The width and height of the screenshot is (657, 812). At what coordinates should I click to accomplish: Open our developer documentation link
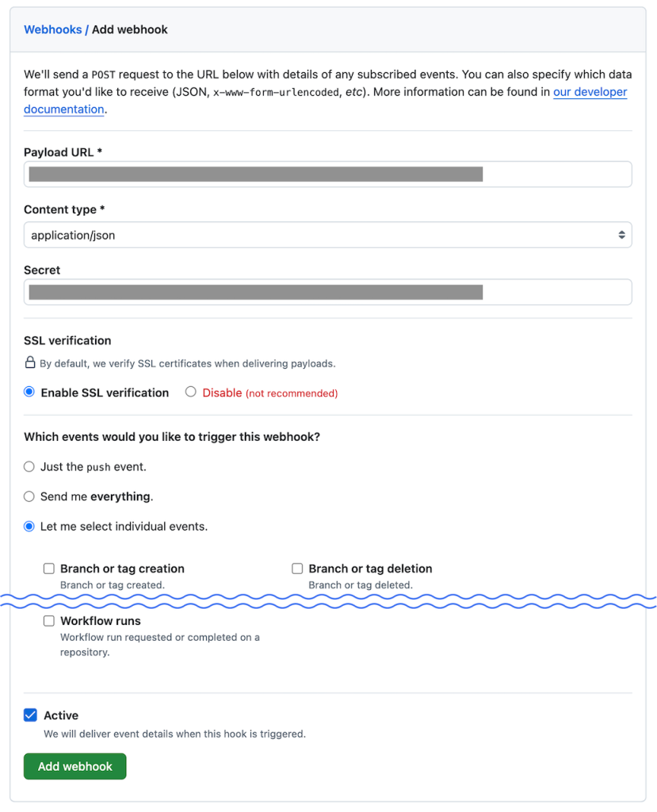[590, 92]
